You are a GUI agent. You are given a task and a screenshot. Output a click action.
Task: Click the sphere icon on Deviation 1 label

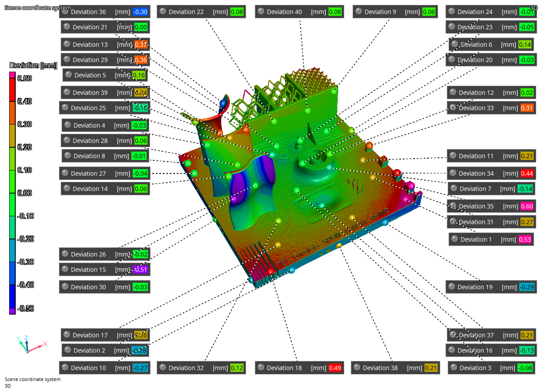pos(454,239)
